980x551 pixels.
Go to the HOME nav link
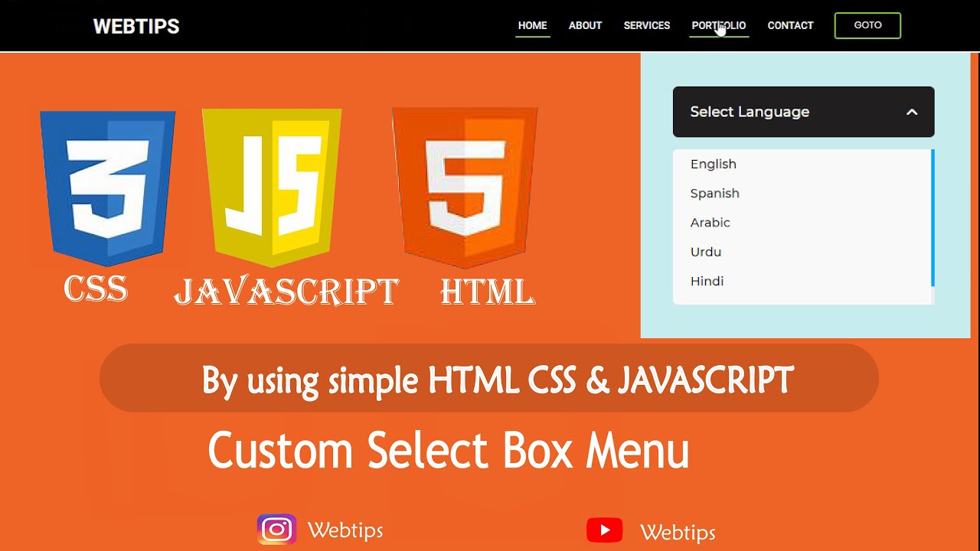tap(532, 25)
